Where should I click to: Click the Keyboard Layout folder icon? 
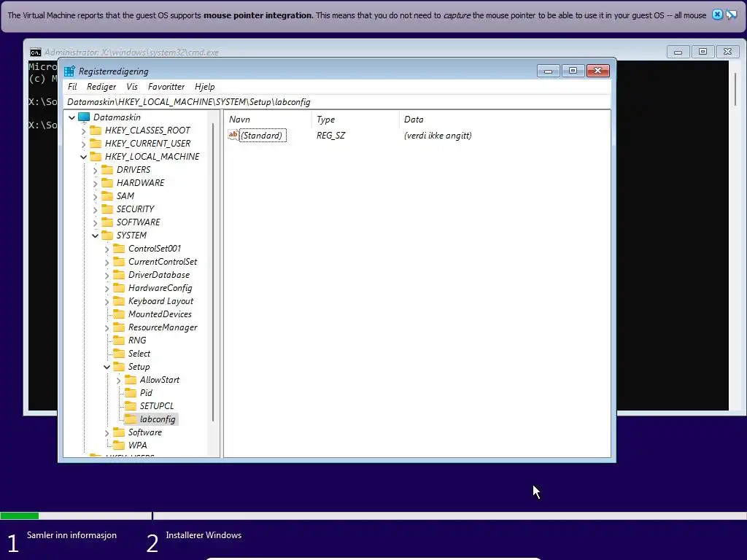click(x=119, y=301)
